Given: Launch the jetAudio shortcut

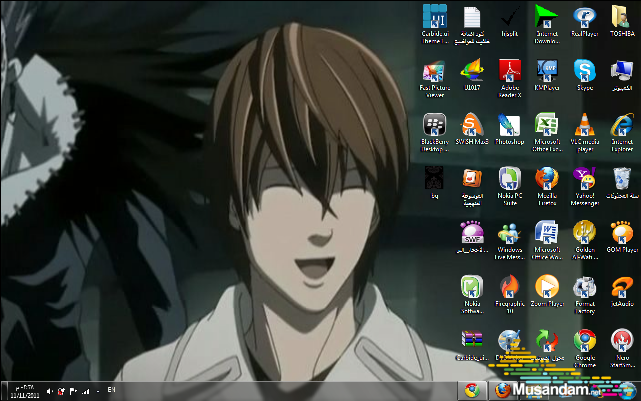Looking at the screenshot, I should coord(622,291).
